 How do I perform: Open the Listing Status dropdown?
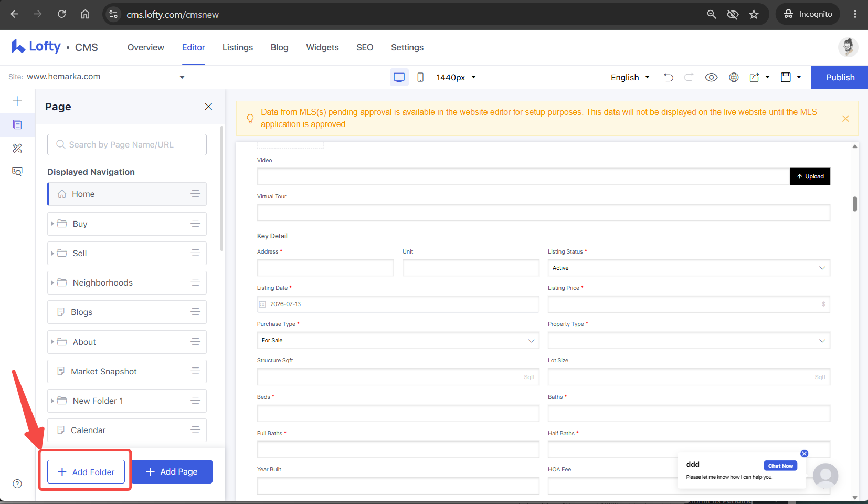click(x=689, y=268)
